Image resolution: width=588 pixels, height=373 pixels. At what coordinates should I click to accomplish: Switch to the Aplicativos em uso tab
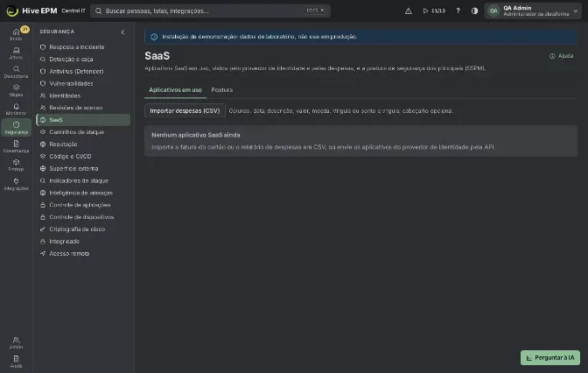[x=175, y=90]
